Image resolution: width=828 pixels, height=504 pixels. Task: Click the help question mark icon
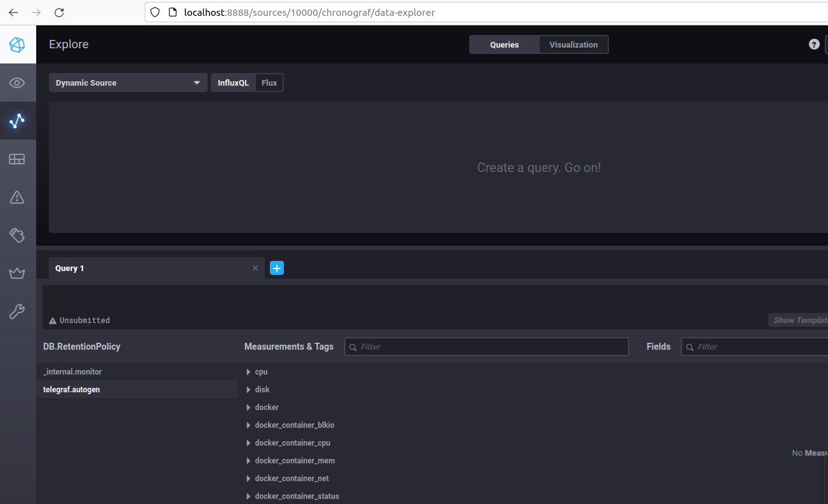pos(814,44)
